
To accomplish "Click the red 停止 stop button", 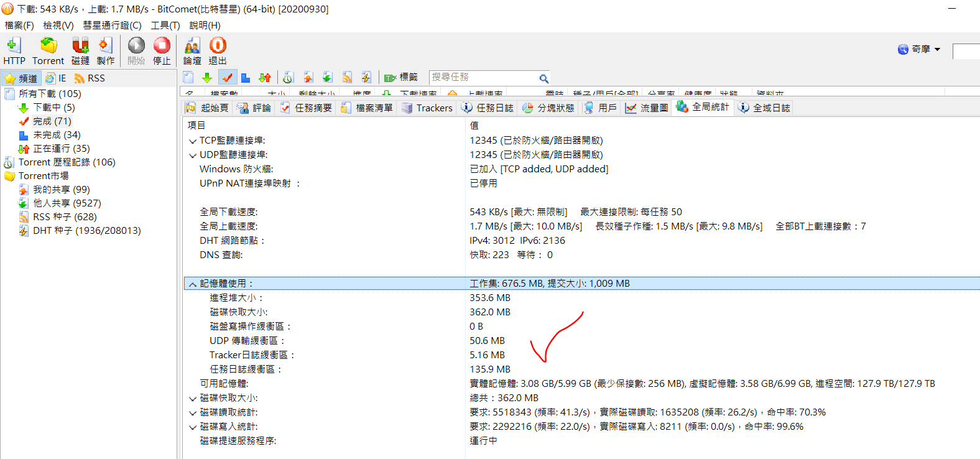I will pyautogui.click(x=162, y=50).
